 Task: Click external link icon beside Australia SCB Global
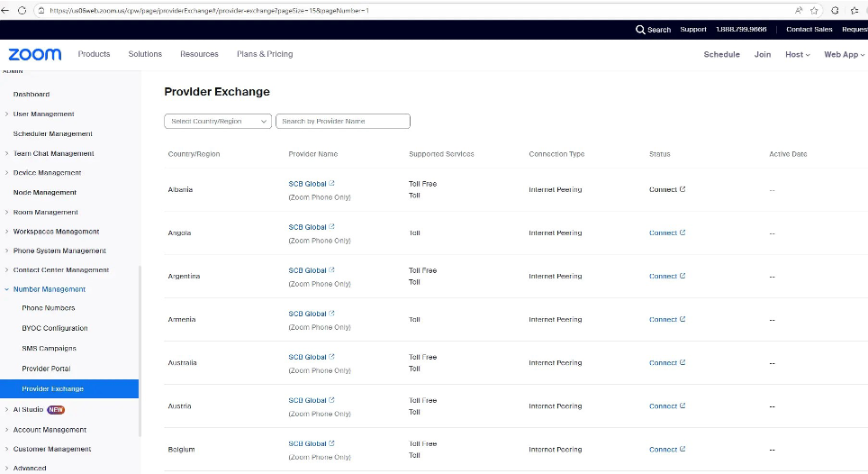point(332,357)
